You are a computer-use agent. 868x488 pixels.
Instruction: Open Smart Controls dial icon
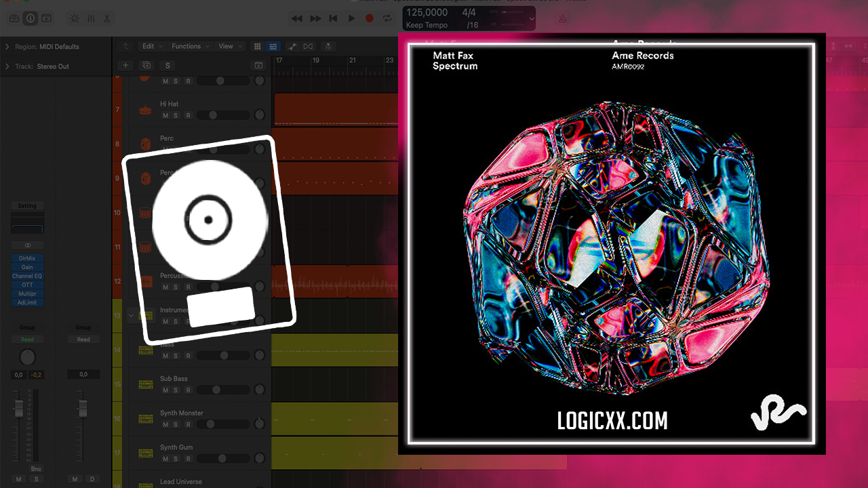point(74,18)
